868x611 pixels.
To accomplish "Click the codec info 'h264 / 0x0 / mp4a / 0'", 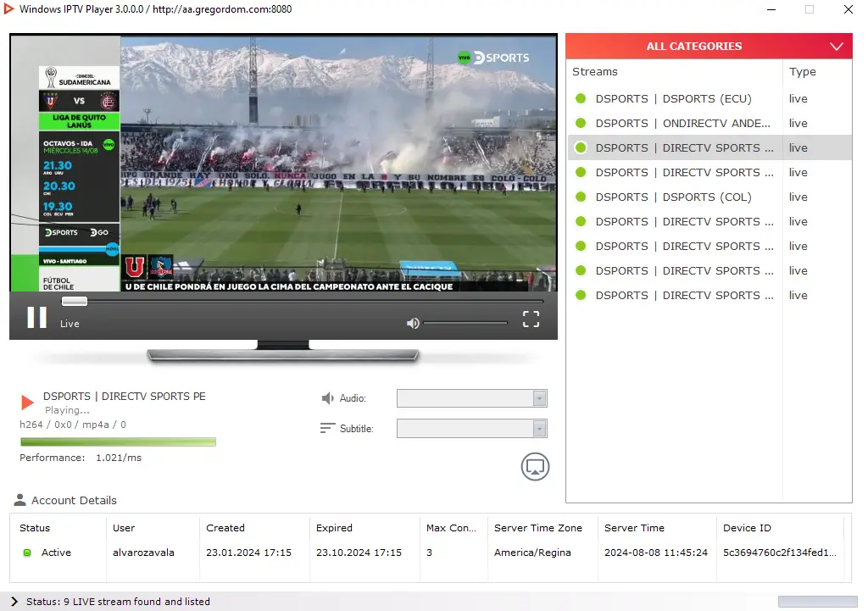I will tap(73, 425).
